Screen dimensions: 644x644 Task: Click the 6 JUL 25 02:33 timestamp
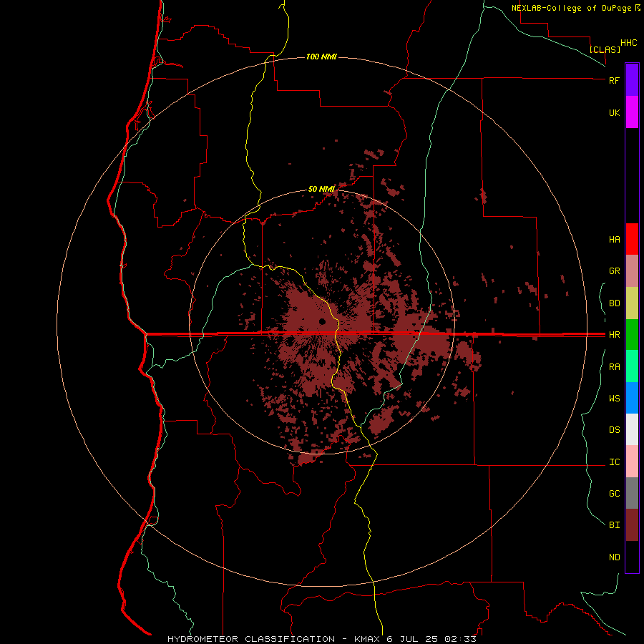[x=431, y=639]
